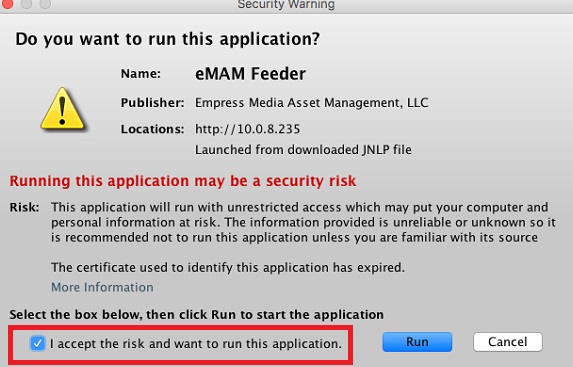
Task: Click the gray zoom window button
Action: point(45,4)
